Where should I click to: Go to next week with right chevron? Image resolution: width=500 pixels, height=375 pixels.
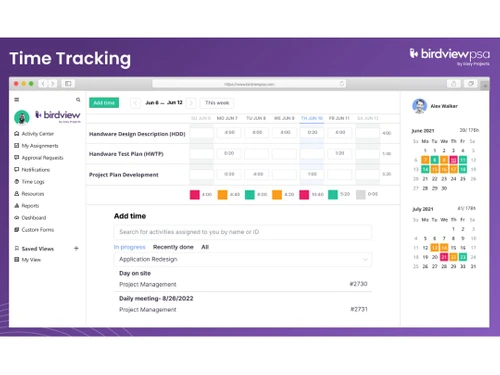pos(191,103)
